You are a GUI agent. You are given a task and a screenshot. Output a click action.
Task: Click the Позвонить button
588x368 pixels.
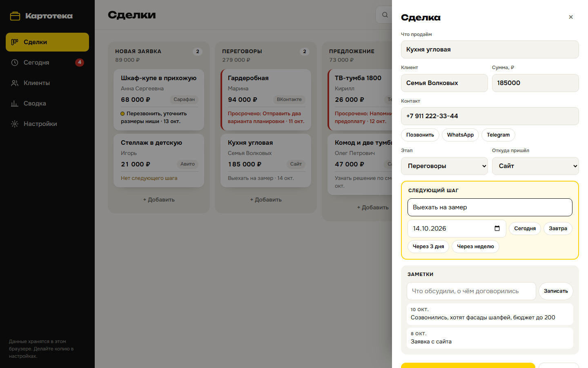(420, 135)
